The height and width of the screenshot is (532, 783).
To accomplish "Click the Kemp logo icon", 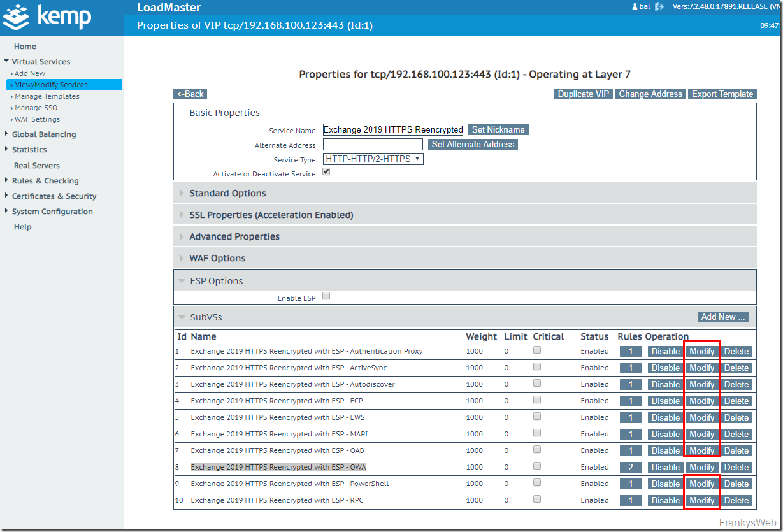I will [x=18, y=17].
